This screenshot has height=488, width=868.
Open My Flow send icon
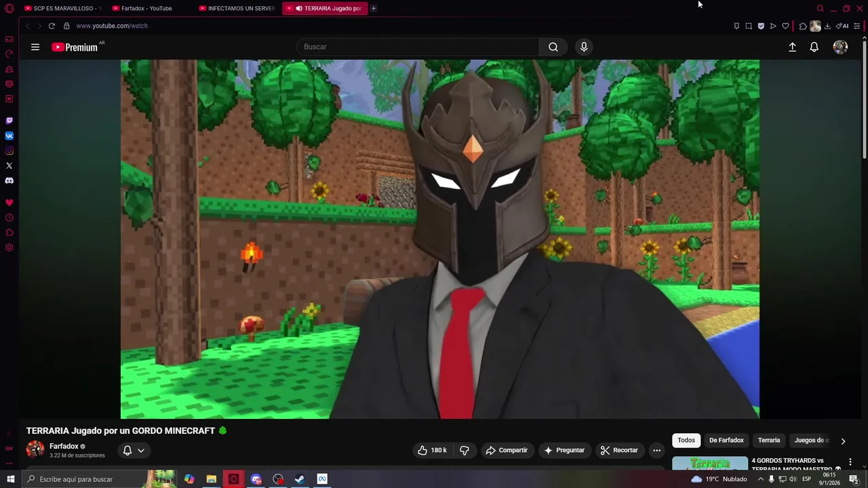pos(773,26)
